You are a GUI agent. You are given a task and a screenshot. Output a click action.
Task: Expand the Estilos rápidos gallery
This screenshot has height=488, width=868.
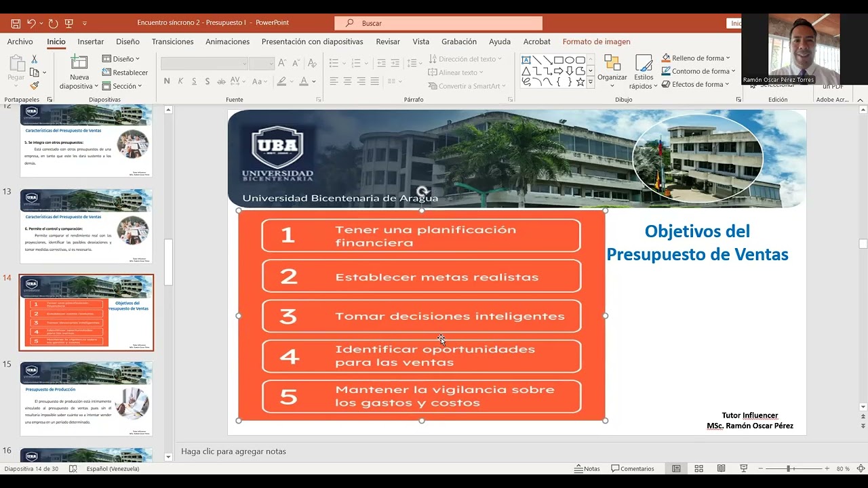(644, 72)
